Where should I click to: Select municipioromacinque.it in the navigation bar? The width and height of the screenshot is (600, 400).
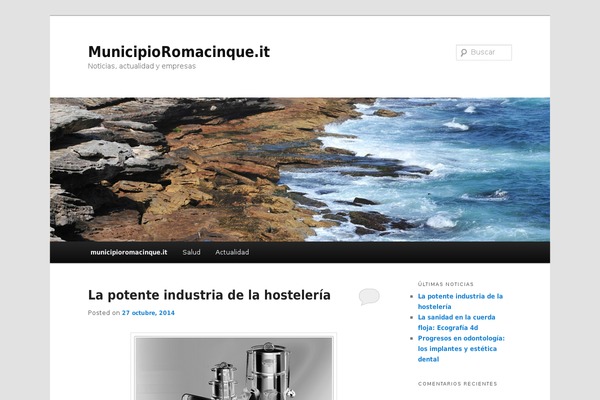(129, 252)
